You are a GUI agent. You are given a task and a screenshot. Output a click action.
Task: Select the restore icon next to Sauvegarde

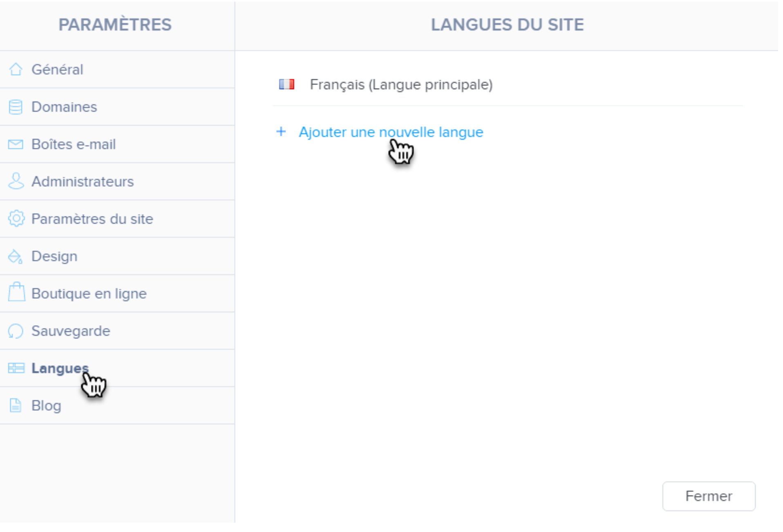16,331
